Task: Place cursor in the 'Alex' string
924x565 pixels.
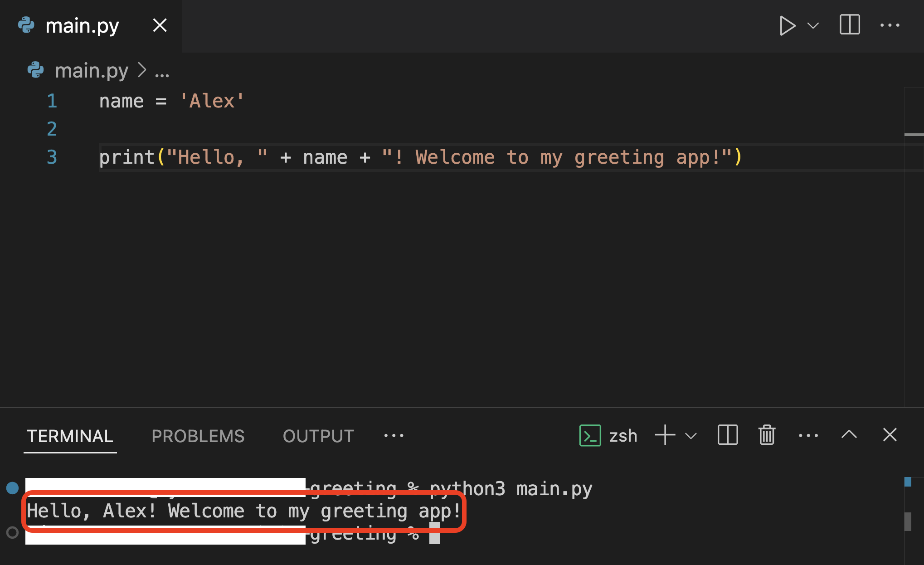Action: (212, 101)
